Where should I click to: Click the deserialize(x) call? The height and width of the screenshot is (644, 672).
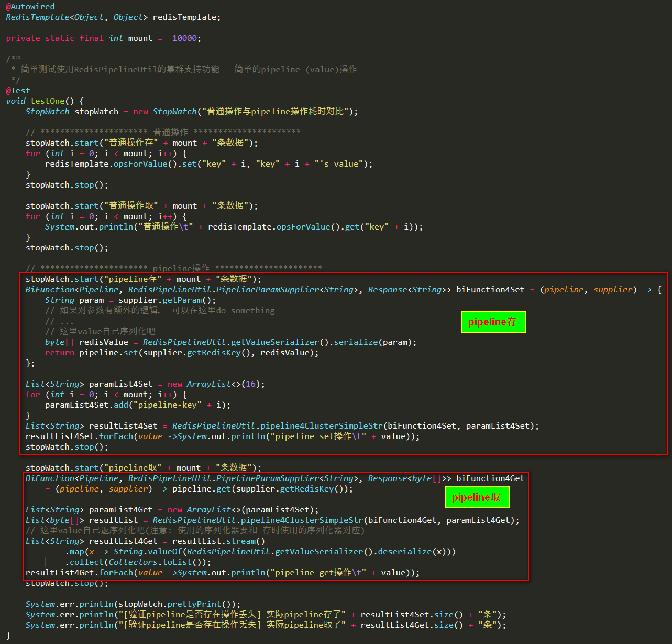click(412, 552)
